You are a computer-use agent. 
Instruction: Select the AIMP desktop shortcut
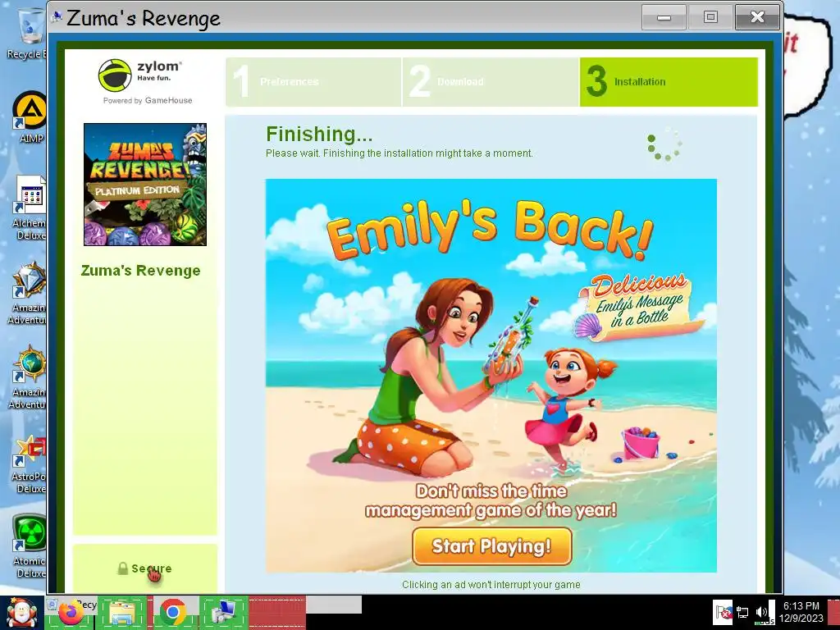tap(30, 118)
